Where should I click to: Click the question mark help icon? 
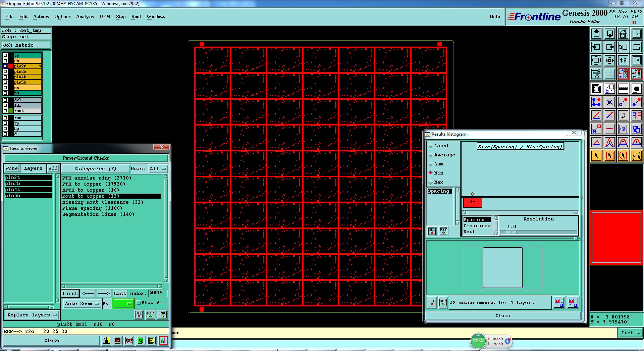coord(636,60)
